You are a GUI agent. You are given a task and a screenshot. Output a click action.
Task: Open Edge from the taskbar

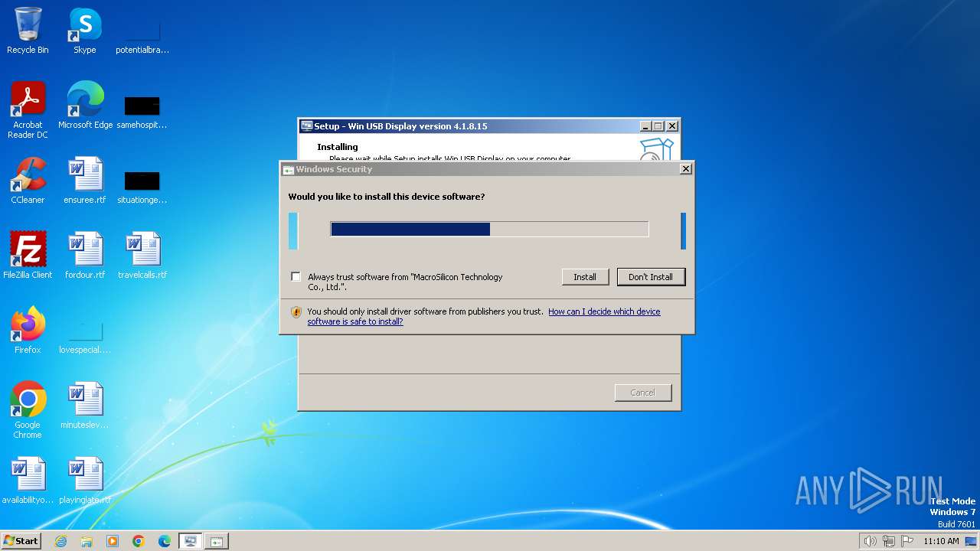click(165, 541)
